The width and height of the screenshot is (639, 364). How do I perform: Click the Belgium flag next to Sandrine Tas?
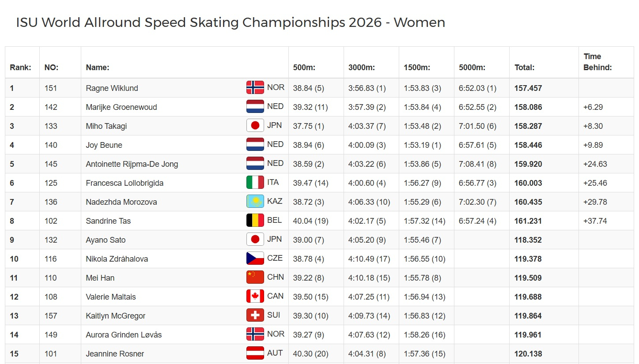(255, 221)
